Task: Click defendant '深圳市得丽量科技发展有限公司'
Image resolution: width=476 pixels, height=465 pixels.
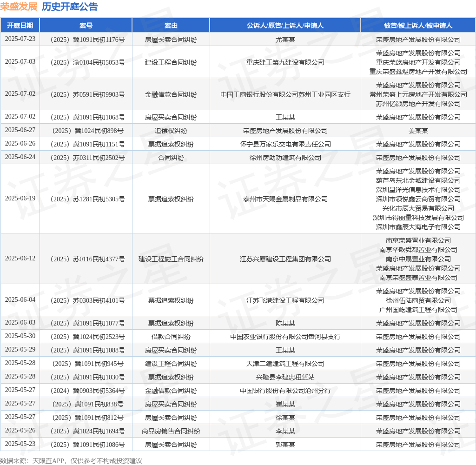Action: click(x=418, y=218)
